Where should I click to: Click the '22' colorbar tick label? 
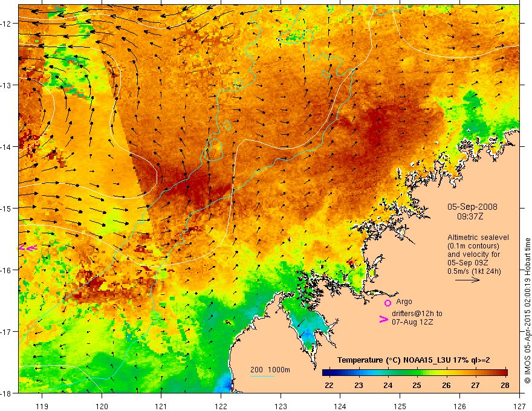pyautogui.click(x=329, y=386)
